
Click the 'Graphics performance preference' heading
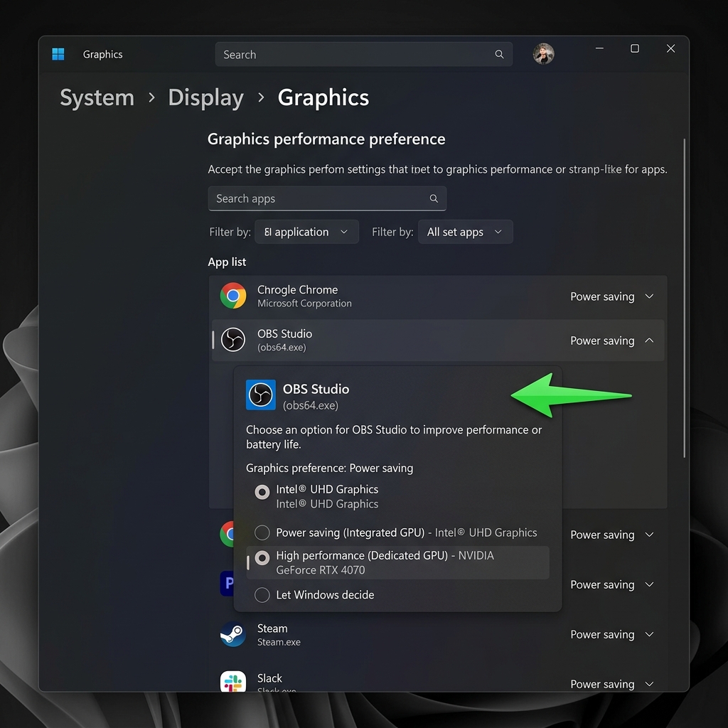(326, 139)
